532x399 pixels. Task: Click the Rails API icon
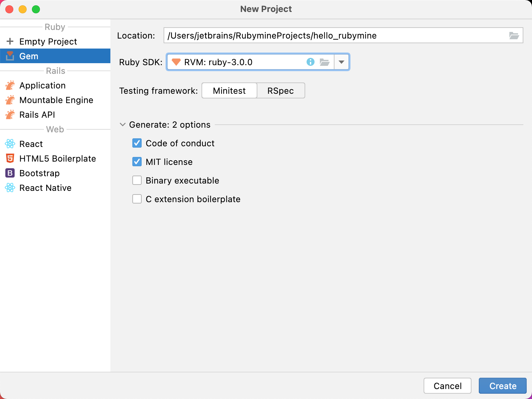coord(10,114)
